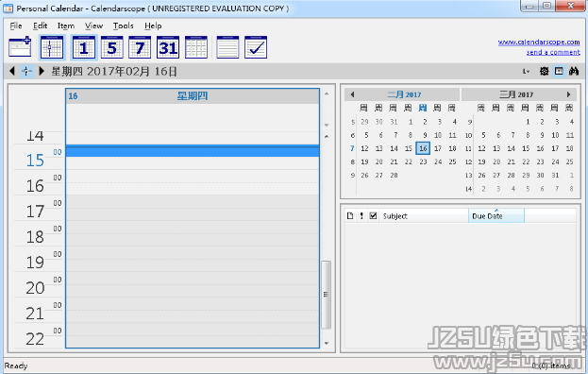Go to previous month in mini calendar
The height and width of the screenshot is (374, 588).
[352, 94]
